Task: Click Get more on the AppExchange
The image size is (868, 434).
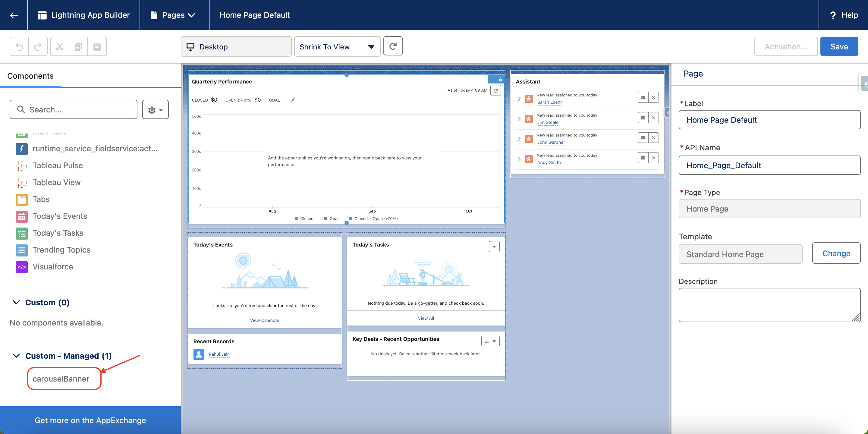Action: [x=90, y=420]
